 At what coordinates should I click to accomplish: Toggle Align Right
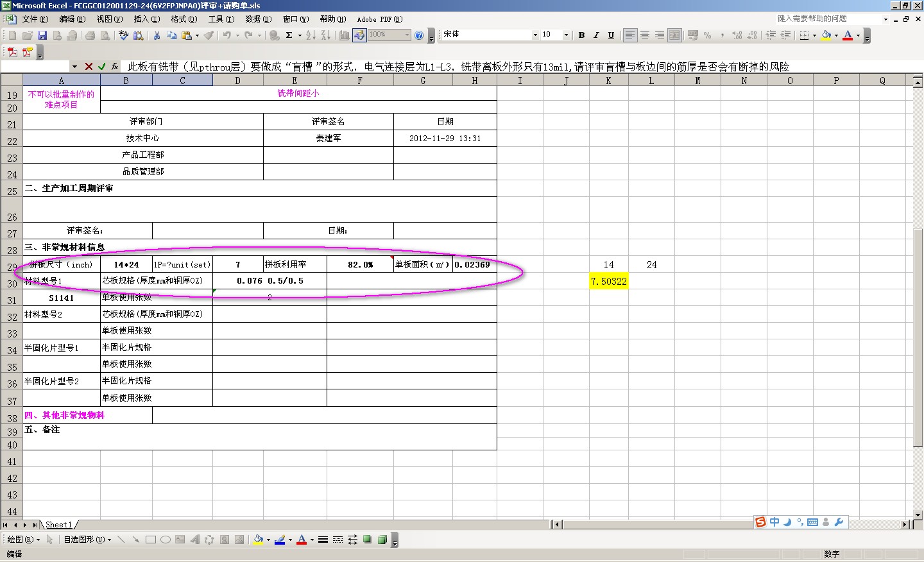pyautogui.click(x=660, y=35)
